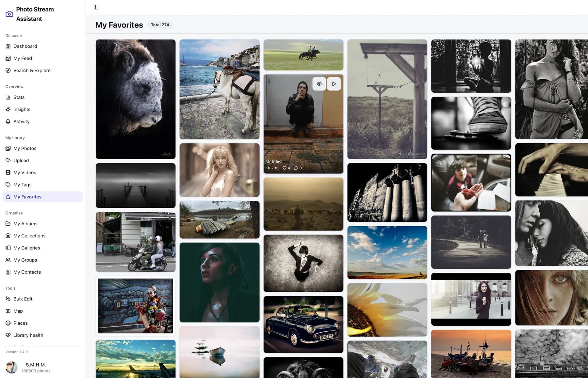
Task: Open Library health link
Action: pos(43,335)
